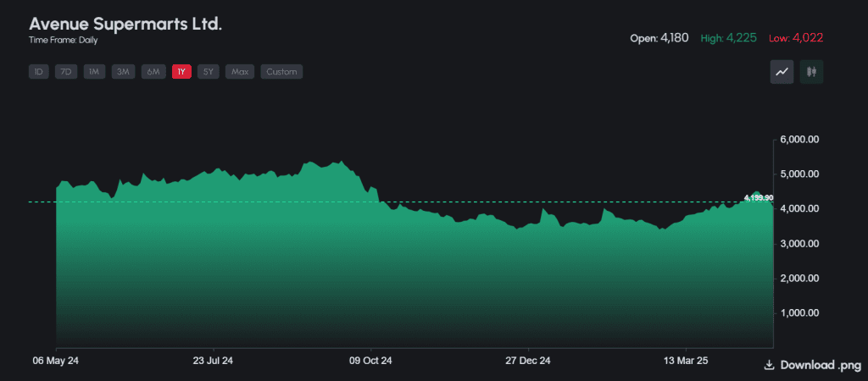Click the Avenue Supermarts Ltd. title
Viewport: 868px width, 381px height.
coord(125,25)
